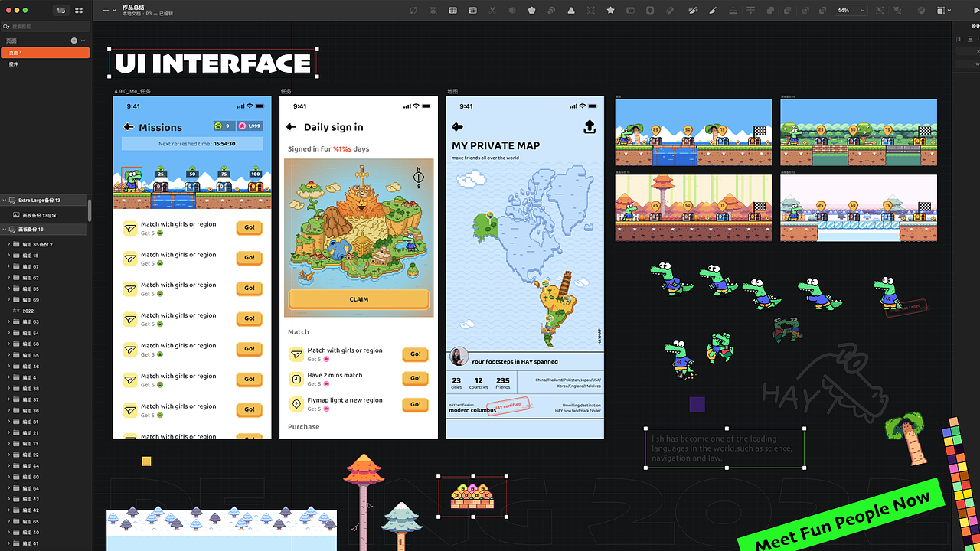This screenshot has width=980, height=551.
Task: Click back arrow on Daily sign in screen
Action: point(291,127)
